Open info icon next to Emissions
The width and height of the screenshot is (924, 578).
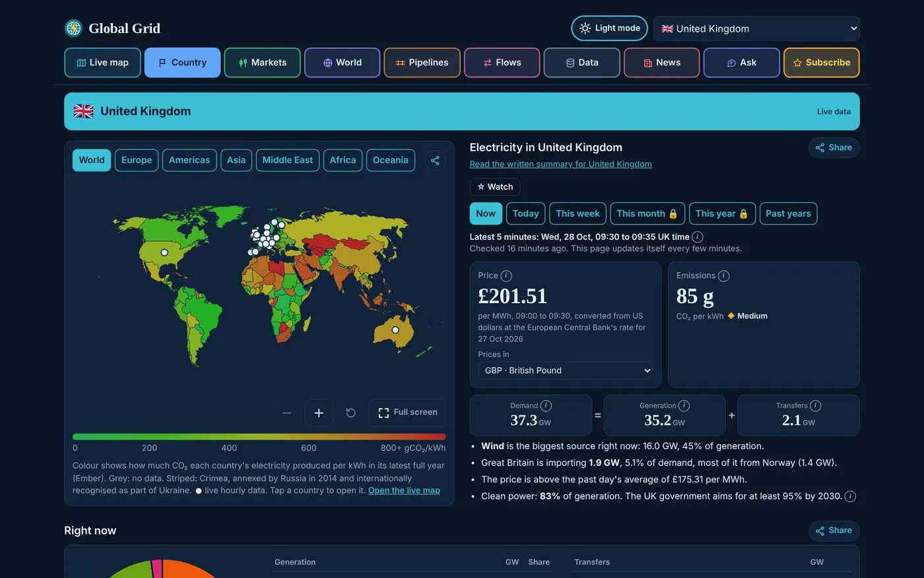(723, 276)
